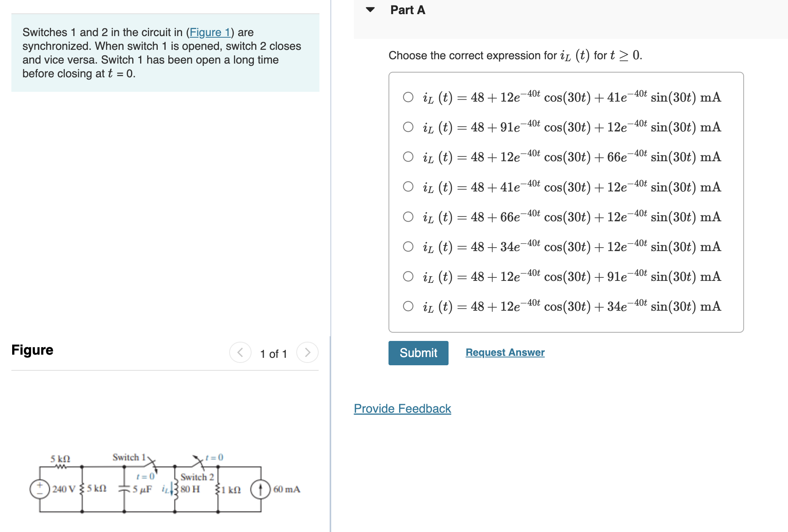The height and width of the screenshot is (532, 788).
Task: Click the previous figure arrow
Action: pos(240,352)
